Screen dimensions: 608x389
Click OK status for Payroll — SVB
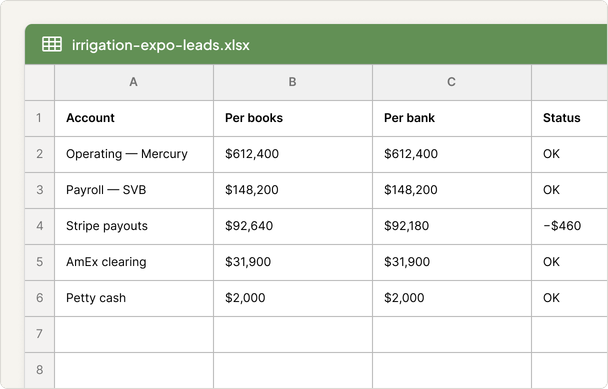[570, 190]
